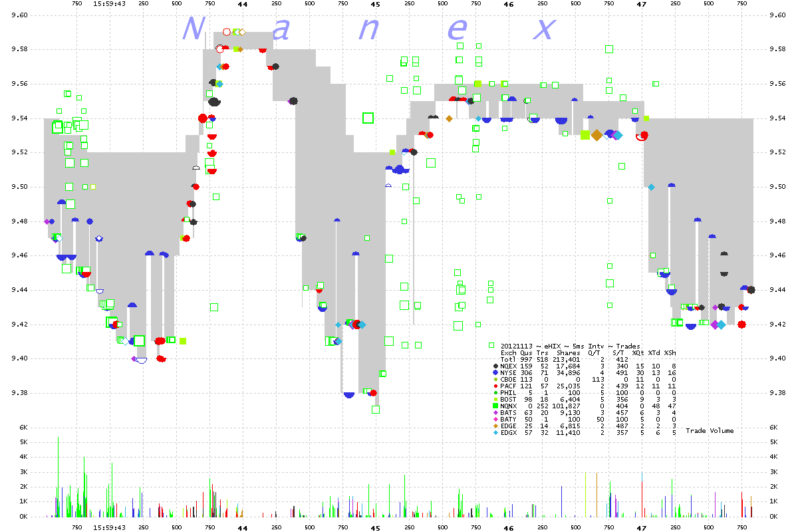Click EDGE shares value '6,815'
The width and height of the screenshot is (798, 532).
click(x=570, y=426)
